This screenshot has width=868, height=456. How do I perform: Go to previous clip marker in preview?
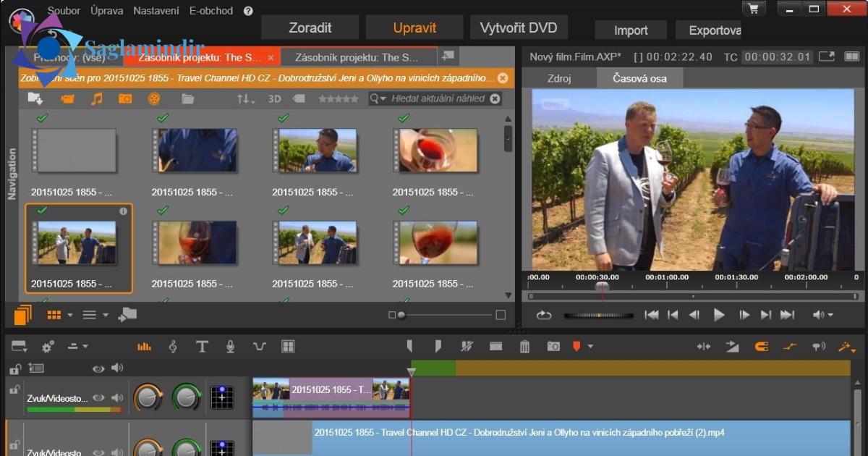(673, 315)
